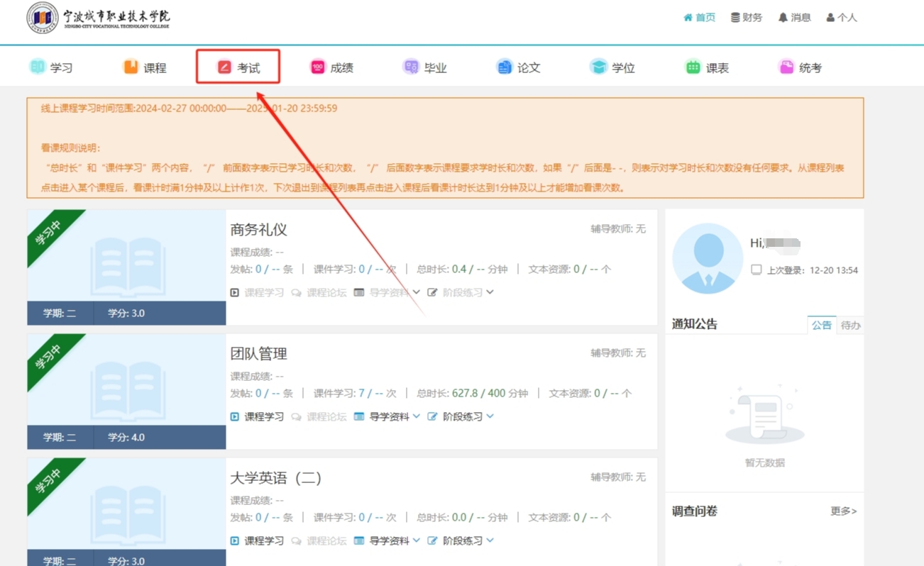The image size is (924, 566).
Task: Click the 毕业 graduation icon
Action: point(411,67)
